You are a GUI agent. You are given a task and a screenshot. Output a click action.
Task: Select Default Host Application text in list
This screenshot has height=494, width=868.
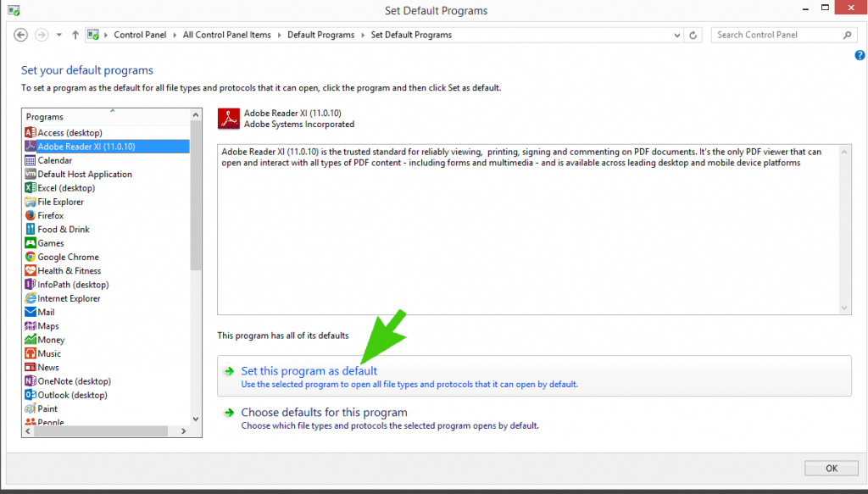click(x=85, y=175)
